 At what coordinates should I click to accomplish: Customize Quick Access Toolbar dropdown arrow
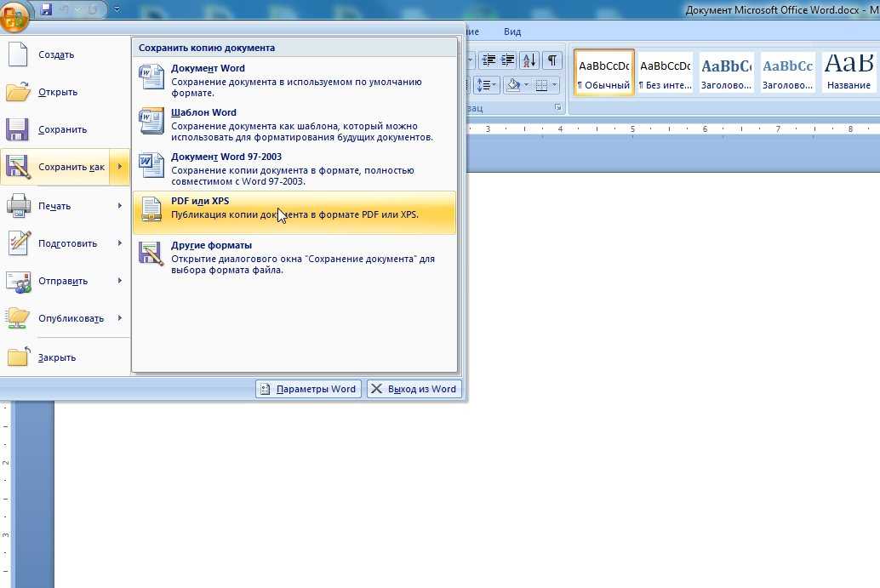tap(117, 10)
